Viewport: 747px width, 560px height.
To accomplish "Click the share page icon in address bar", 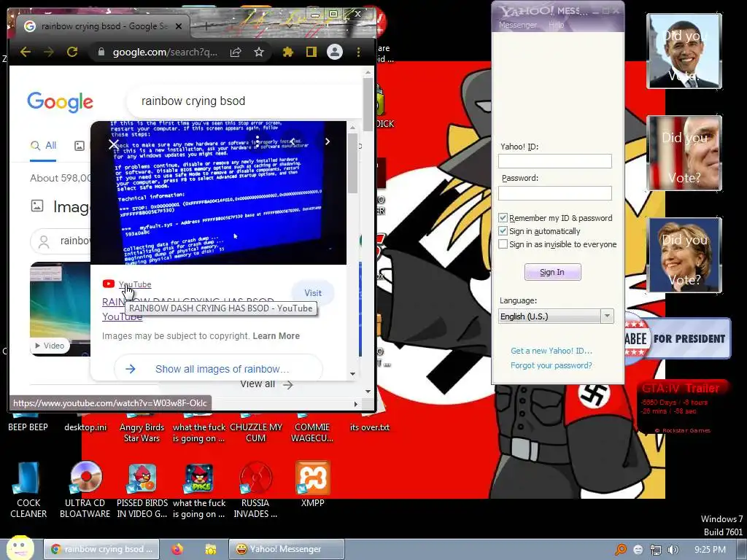I will [236, 52].
